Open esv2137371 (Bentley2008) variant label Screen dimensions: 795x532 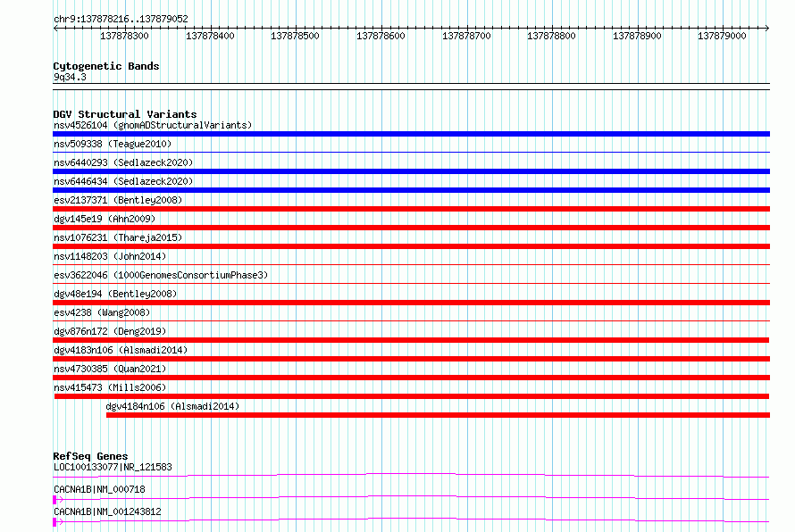(118, 200)
